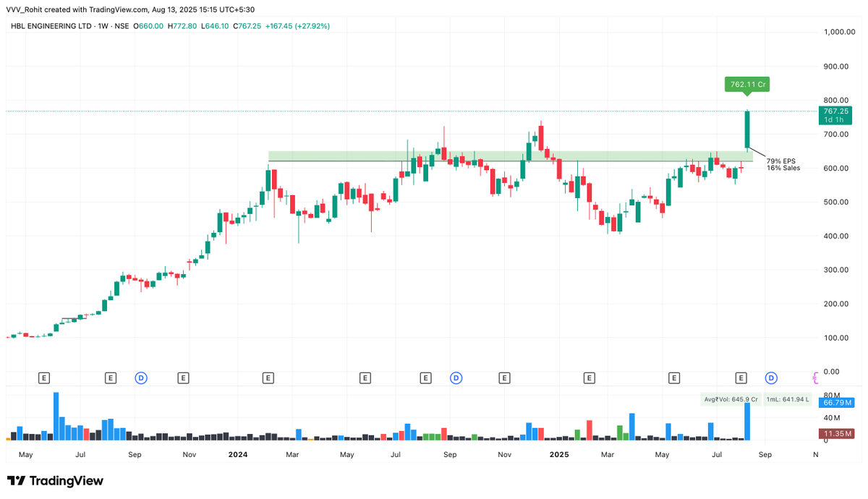
Task: Click the 600.00 price axis label
Action: [838, 169]
